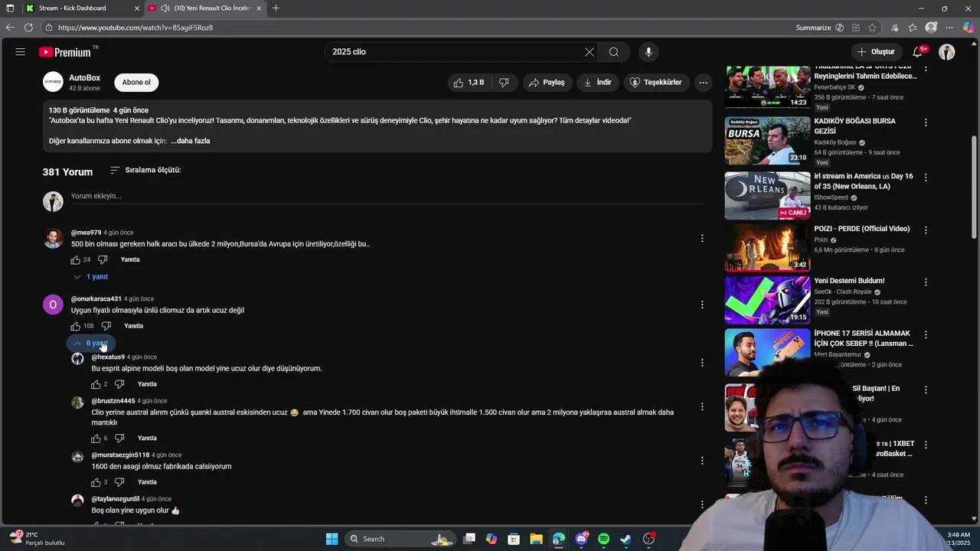
Task: Open the KADIKÖY BOĞASI BURSA GEZİSİ thumbnail
Action: pyautogui.click(x=767, y=141)
